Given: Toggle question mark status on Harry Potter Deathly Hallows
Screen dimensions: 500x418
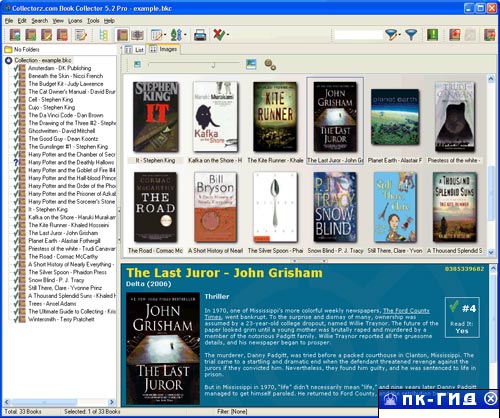Looking at the screenshot, I should 15,162.
